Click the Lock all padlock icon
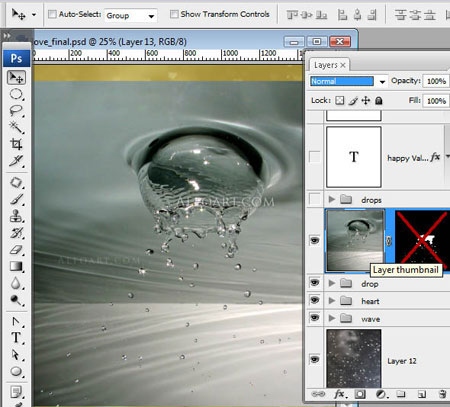Screen dimensions: 450x407 pyautogui.click(x=379, y=100)
